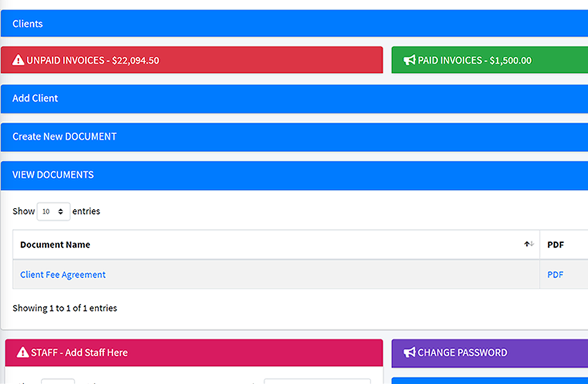The width and height of the screenshot is (588, 384).
Task: Click the PDF column header
Action: tap(555, 244)
